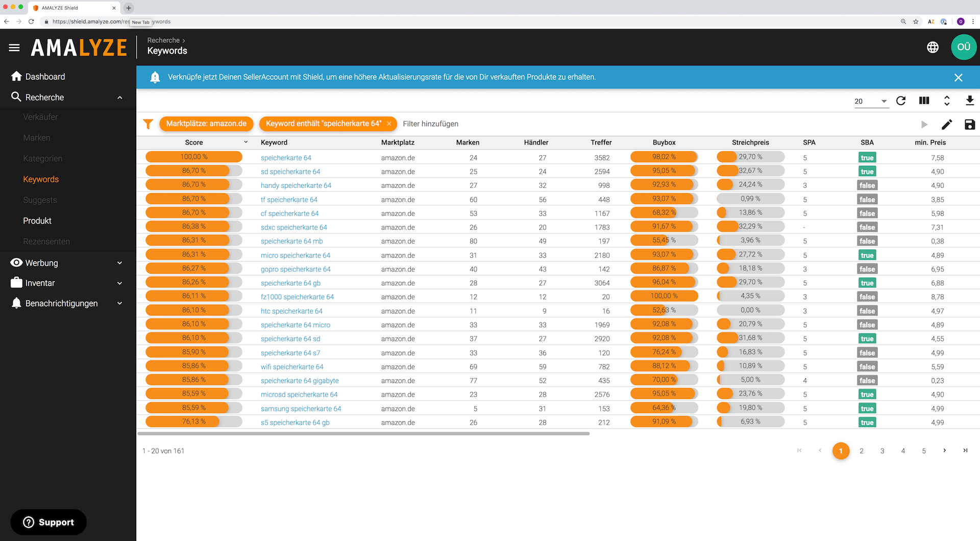Go to first page of results

(799, 450)
